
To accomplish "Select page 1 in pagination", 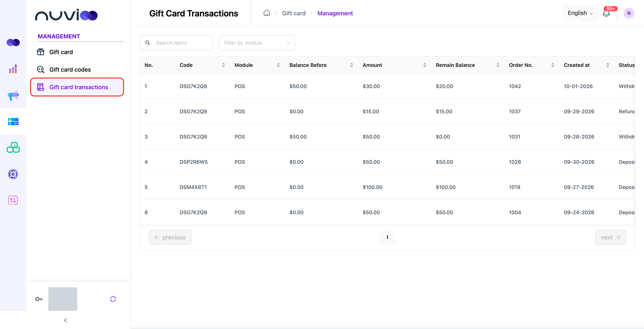I will pyautogui.click(x=387, y=237).
